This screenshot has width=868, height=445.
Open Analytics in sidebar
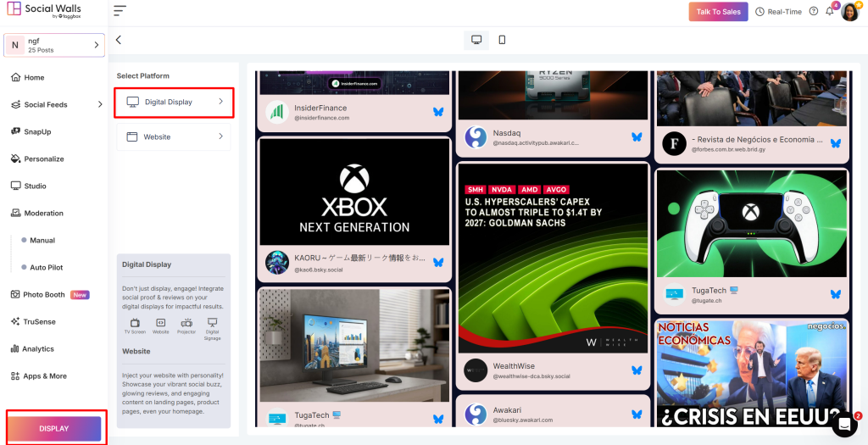coord(32,348)
